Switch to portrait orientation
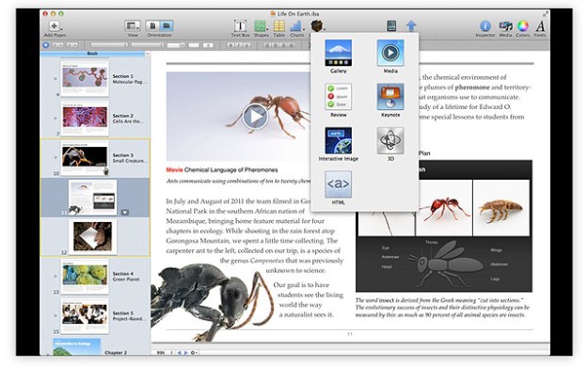588x367 pixels. pos(152,26)
